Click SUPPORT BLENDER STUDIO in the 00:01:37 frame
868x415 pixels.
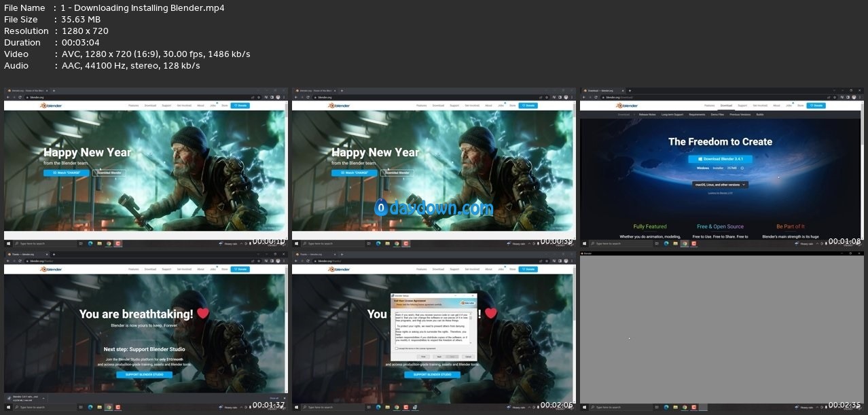click(x=144, y=374)
